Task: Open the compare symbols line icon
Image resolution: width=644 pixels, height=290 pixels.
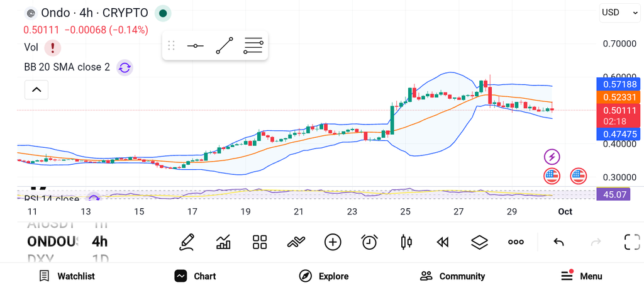Action: pyautogui.click(x=296, y=242)
